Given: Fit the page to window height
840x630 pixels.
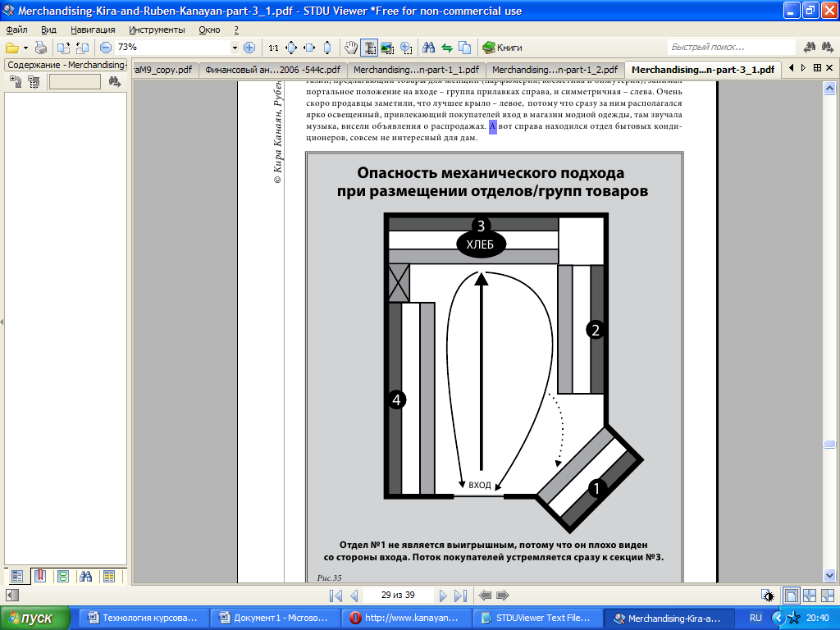Looking at the screenshot, I should tap(327, 48).
